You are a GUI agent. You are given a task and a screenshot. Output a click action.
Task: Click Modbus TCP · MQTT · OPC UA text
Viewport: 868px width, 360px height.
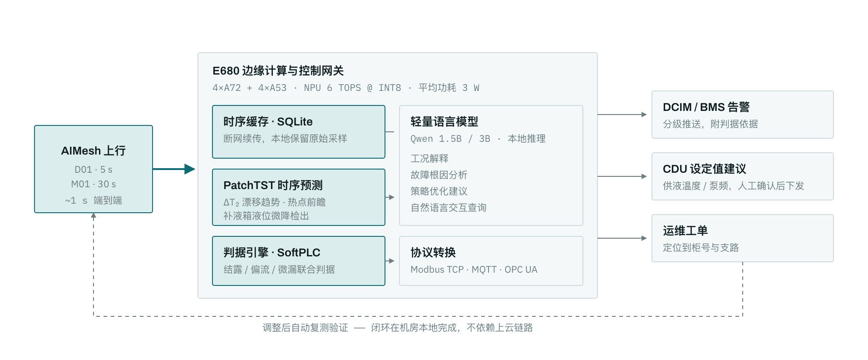click(x=474, y=270)
